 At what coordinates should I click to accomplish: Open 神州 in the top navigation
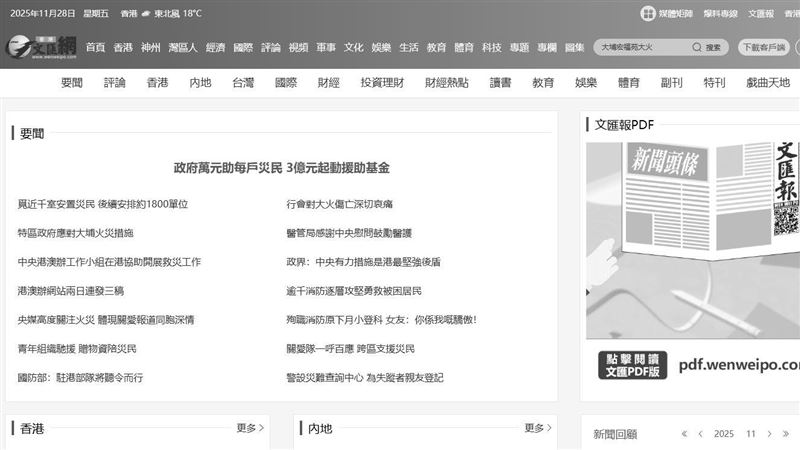(x=151, y=47)
